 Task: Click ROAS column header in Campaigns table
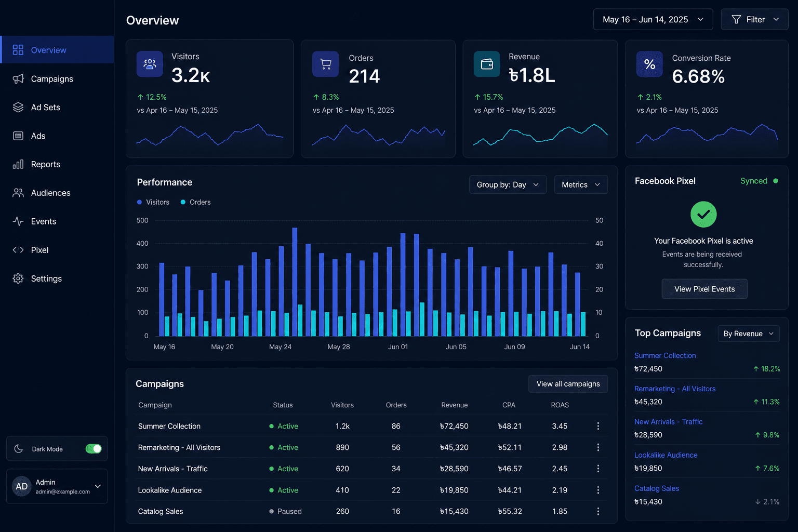tap(560, 405)
